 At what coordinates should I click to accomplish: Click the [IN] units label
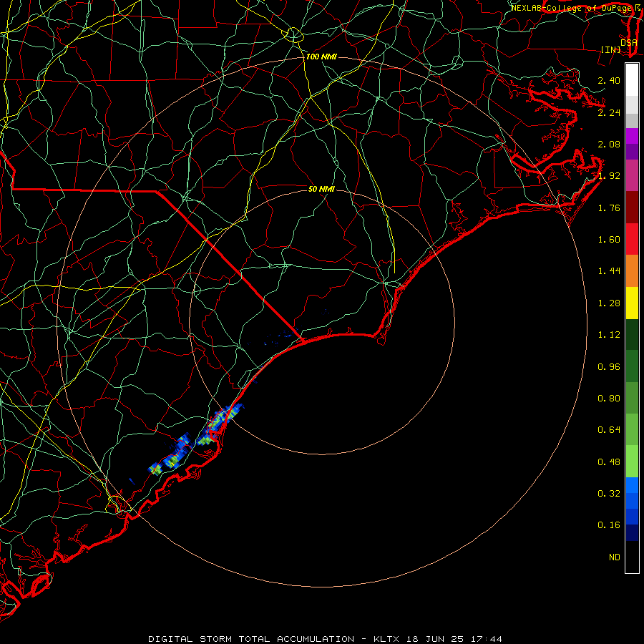[x=611, y=50]
